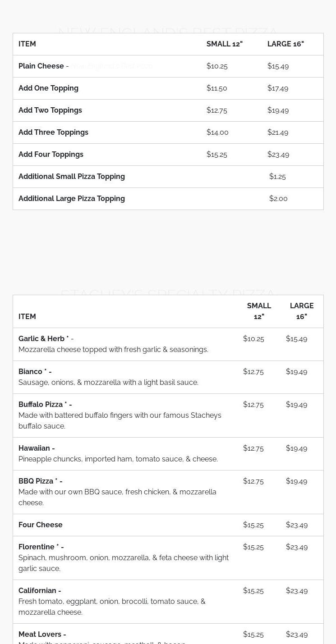
Task: Click the Garlic & Herb pizza name
Action: coord(41,339)
